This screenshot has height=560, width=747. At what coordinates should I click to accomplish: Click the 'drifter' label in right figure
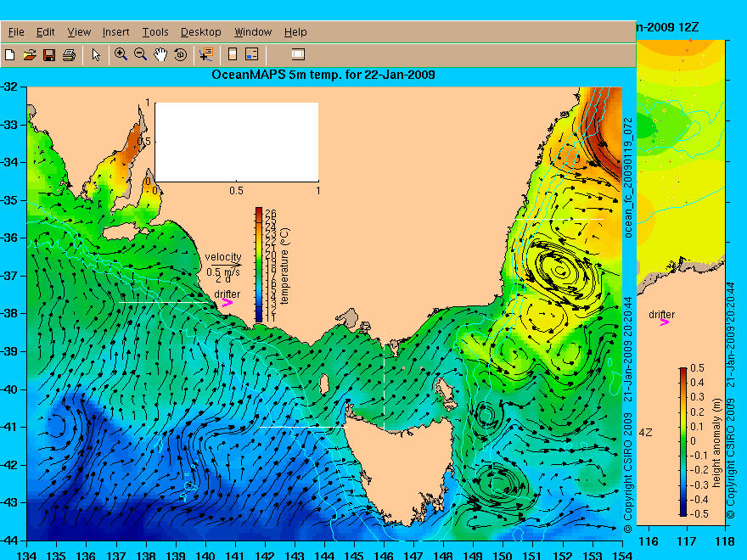tap(662, 314)
